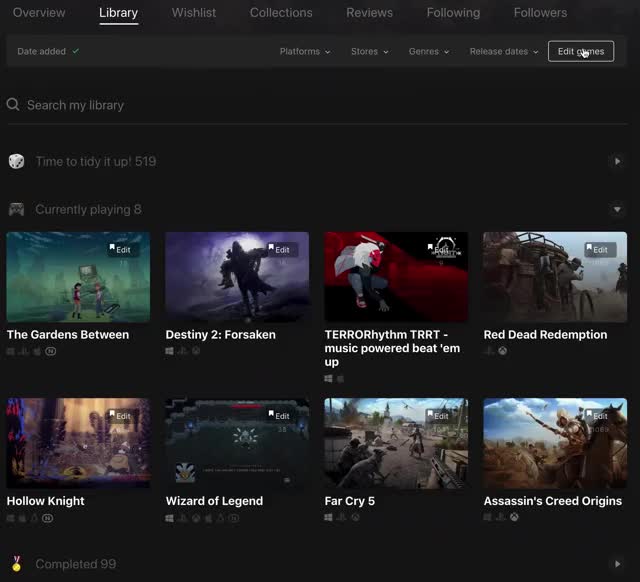Click the Nintendo icon under Hollow Knight

tap(47, 518)
